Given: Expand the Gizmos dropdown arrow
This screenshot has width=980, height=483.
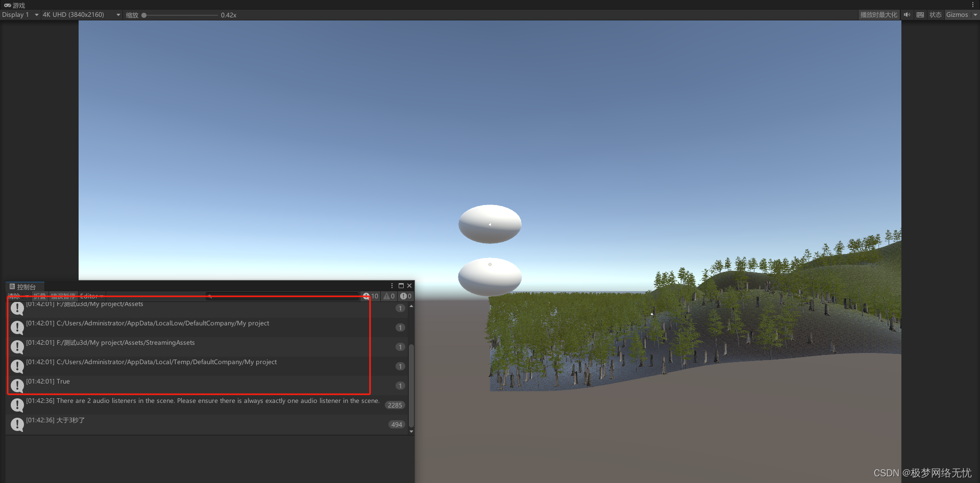Looking at the screenshot, I should [x=975, y=15].
